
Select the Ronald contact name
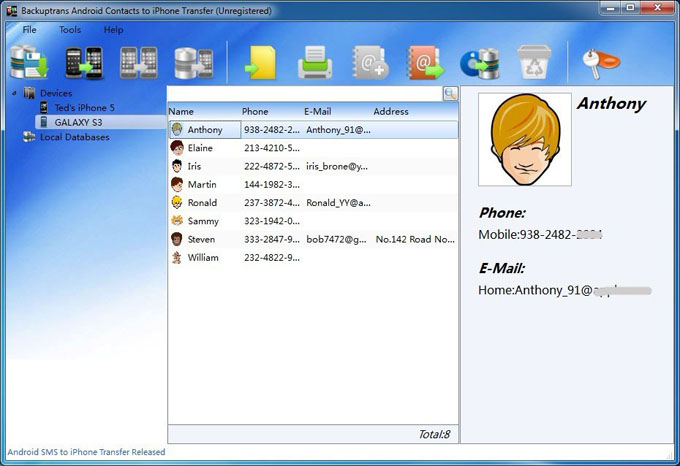click(202, 202)
